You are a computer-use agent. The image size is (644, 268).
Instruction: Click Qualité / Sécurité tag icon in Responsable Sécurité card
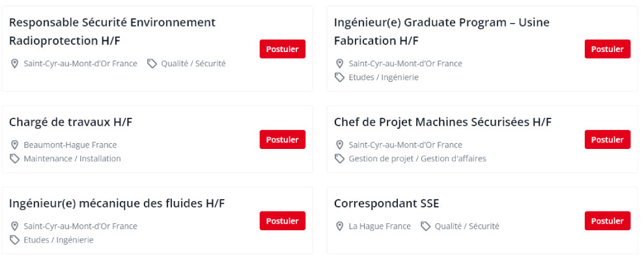(152, 64)
